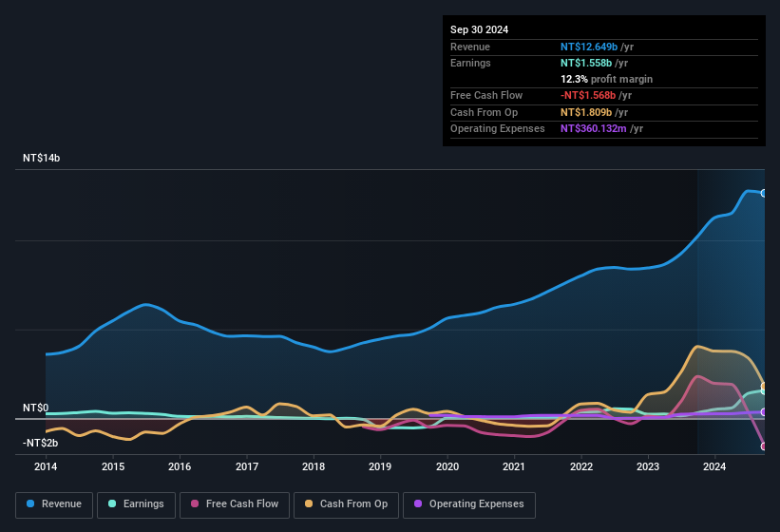The width and height of the screenshot is (780, 532).
Task: Click the Revenue data point marker
Action: (x=764, y=193)
